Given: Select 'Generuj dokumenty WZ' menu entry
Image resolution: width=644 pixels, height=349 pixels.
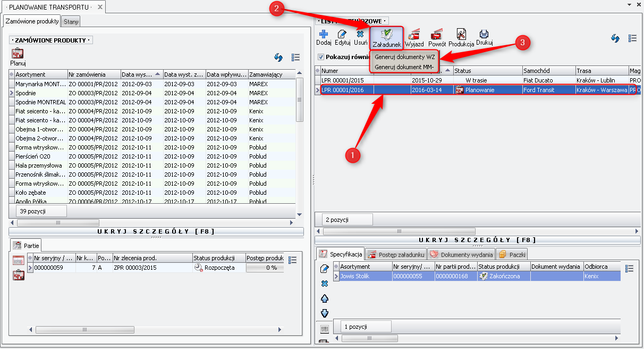Looking at the screenshot, I should [404, 57].
